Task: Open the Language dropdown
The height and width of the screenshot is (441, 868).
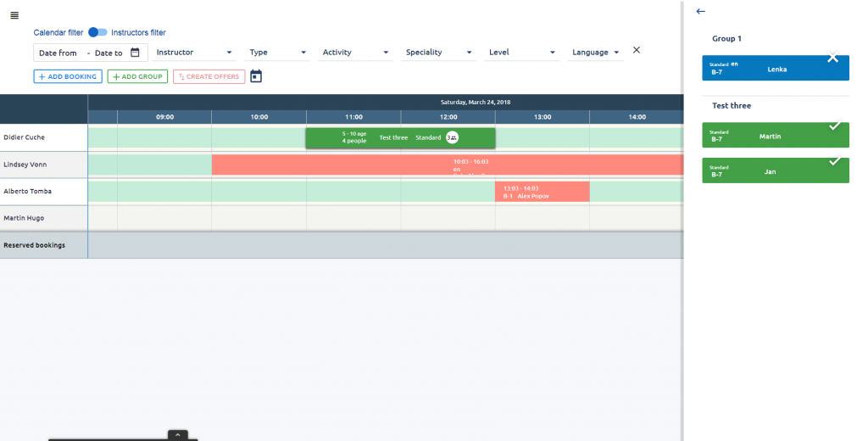Action: (596, 52)
